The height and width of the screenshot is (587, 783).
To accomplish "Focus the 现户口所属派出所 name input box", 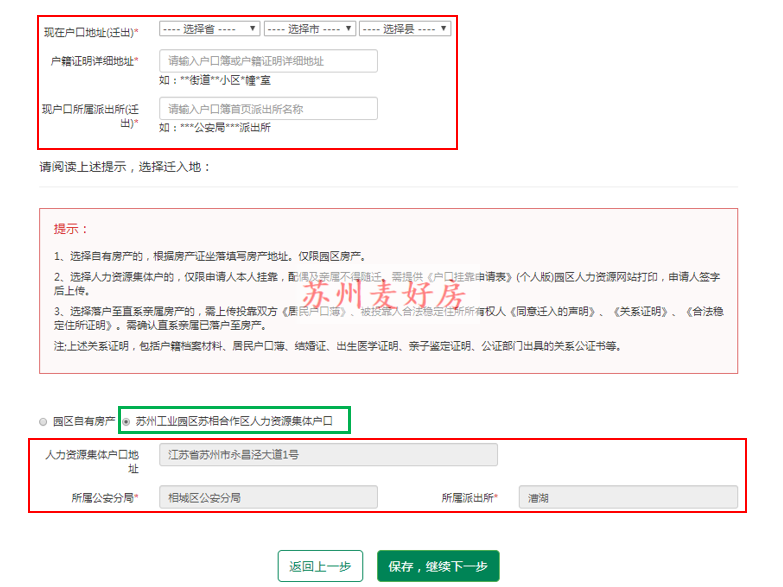I will pos(268,108).
